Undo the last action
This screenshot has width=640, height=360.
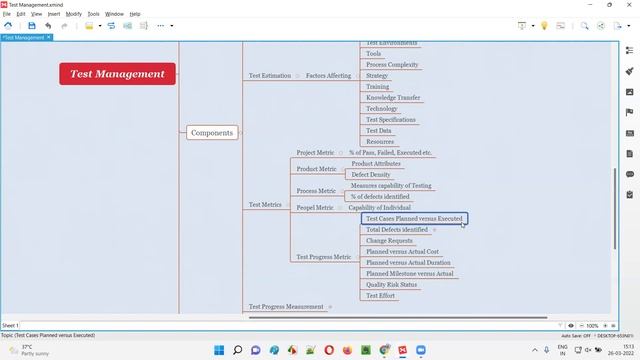(48, 26)
